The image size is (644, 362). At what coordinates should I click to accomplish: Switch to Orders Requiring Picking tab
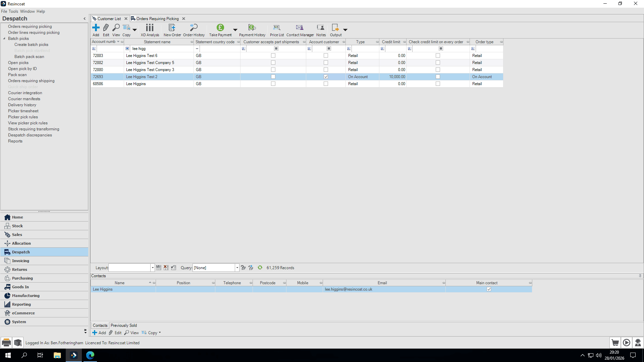pos(157,19)
